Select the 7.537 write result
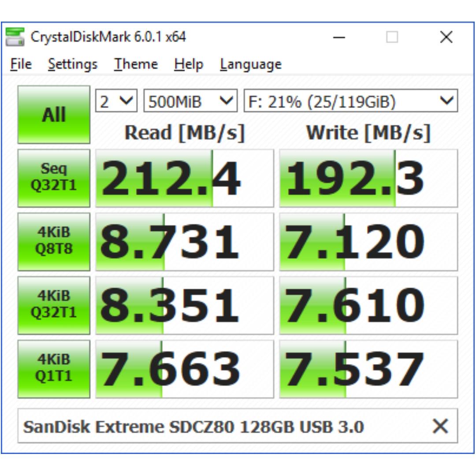 368,369
